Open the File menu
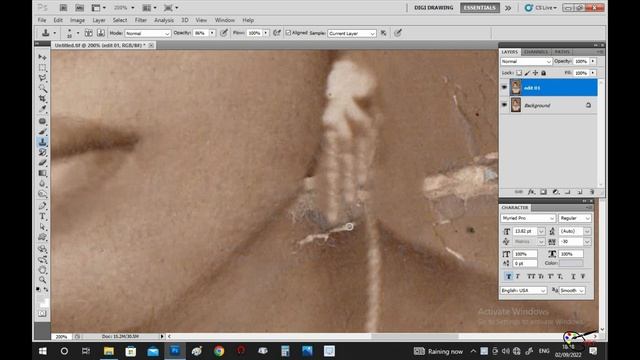The height and width of the screenshot is (360, 640). click(42, 20)
